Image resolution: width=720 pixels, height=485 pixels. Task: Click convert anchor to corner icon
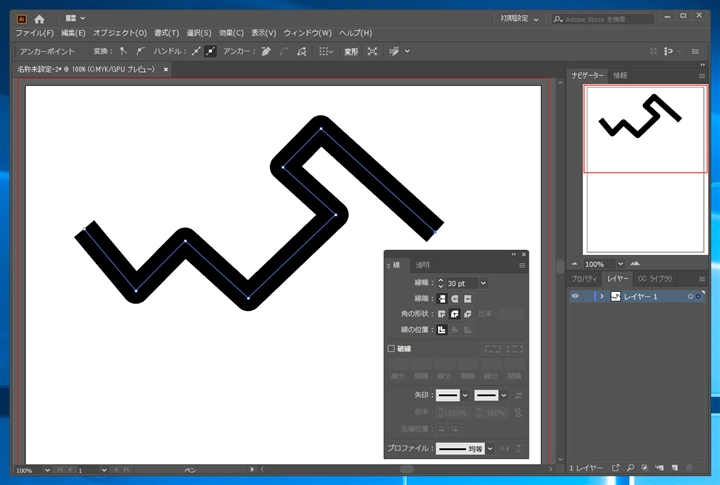click(x=123, y=51)
